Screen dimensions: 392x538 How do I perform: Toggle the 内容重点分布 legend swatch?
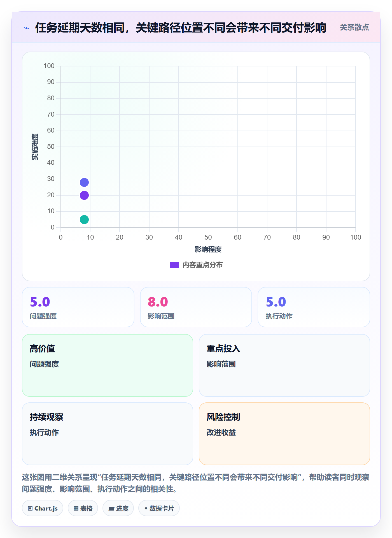pyautogui.click(x=174, y=265)
